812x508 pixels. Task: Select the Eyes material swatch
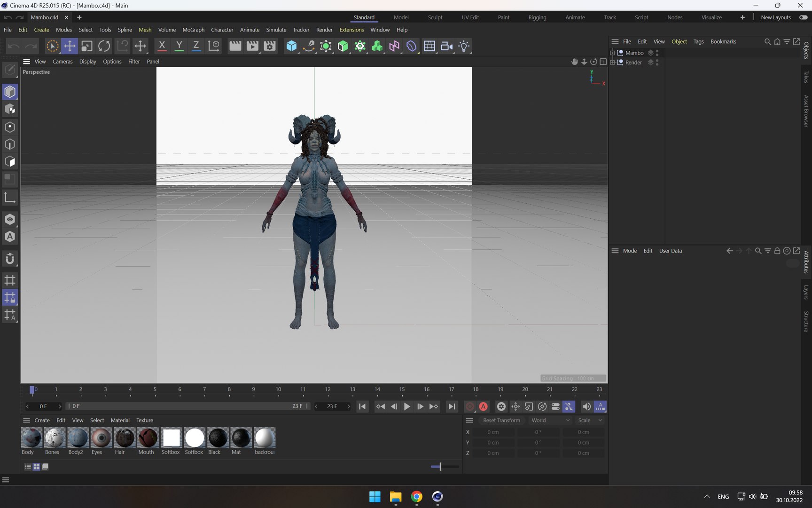tap(101, 438)
